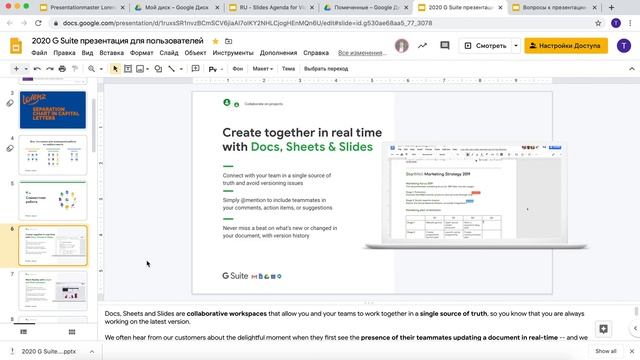Start presenting with Смотреть button
Viewport: 640px width, 360px height.
485,46
